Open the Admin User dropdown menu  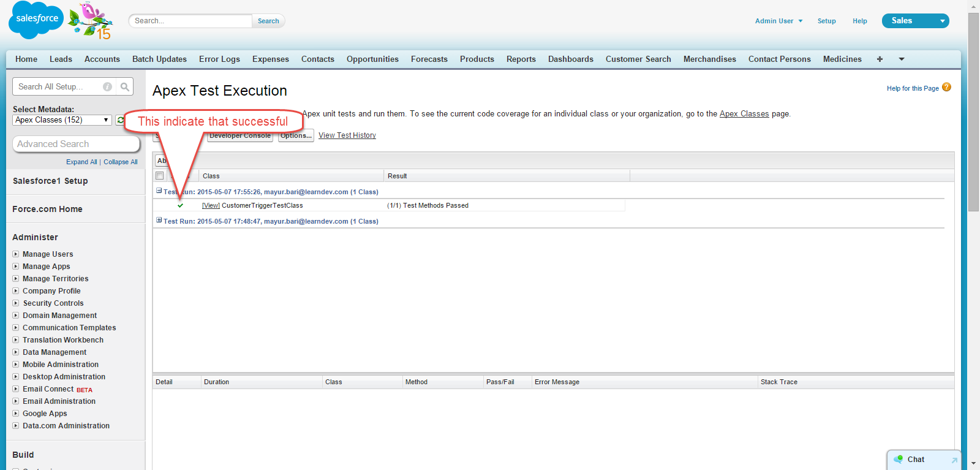(778, 21)
